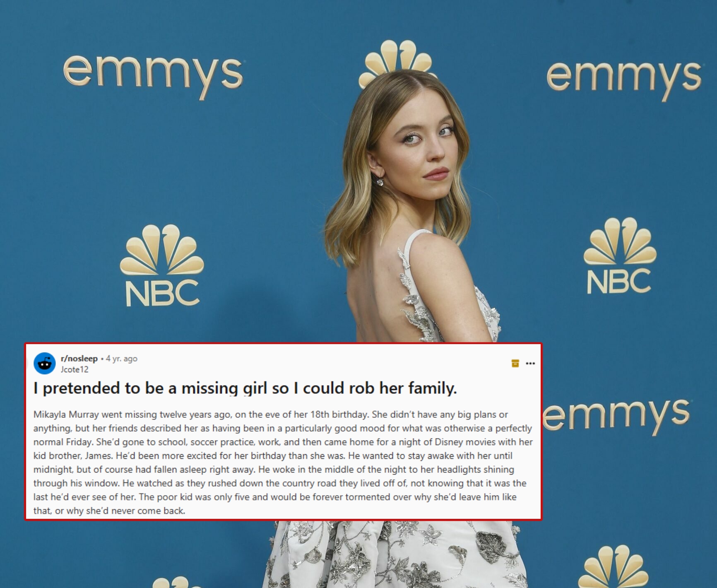
Task: Click the yellow archived post icon
Action: (x=515, y=363)
